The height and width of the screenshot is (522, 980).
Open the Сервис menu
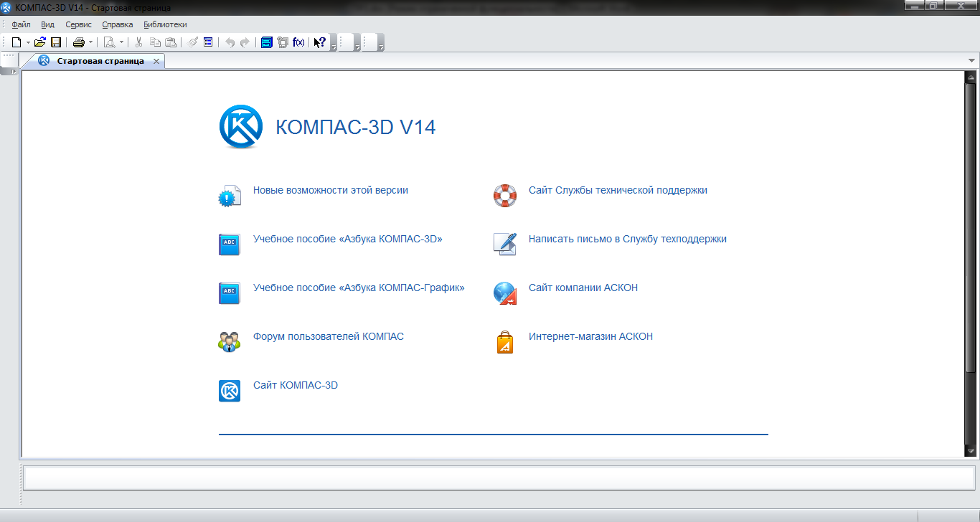78,24
